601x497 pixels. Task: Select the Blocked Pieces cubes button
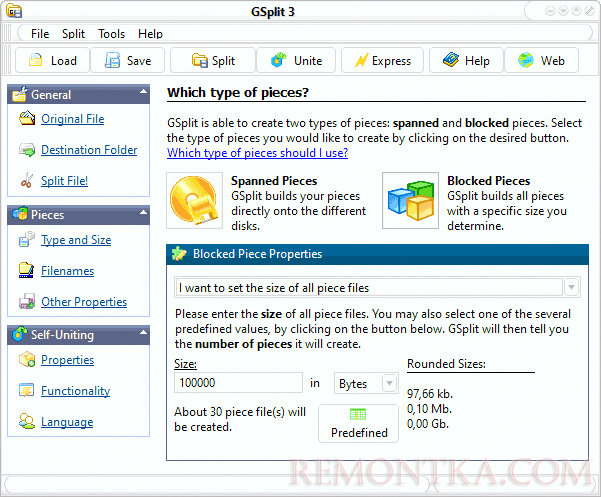(411, 200)
